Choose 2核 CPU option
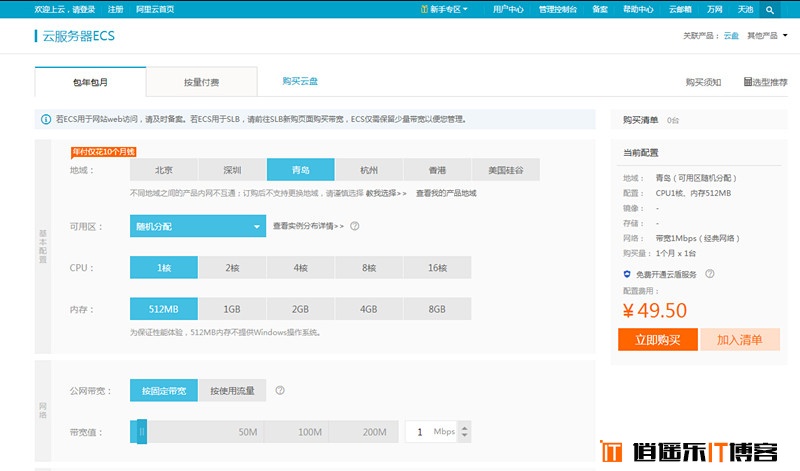Viewport: 800px width, 471px height. coord(232,267)
